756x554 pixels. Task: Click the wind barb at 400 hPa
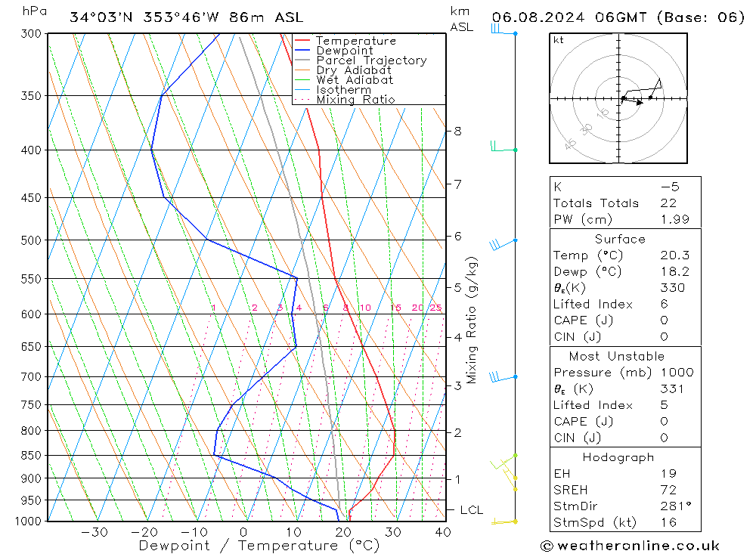[x=503, y=147]
